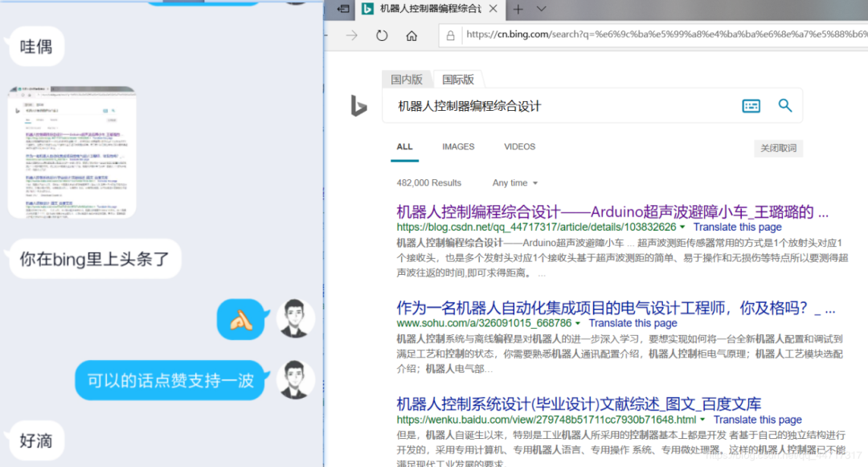This screenshot has width=868, height=467.
Task: Click the magnifier search icon
Action: [785, 105]
